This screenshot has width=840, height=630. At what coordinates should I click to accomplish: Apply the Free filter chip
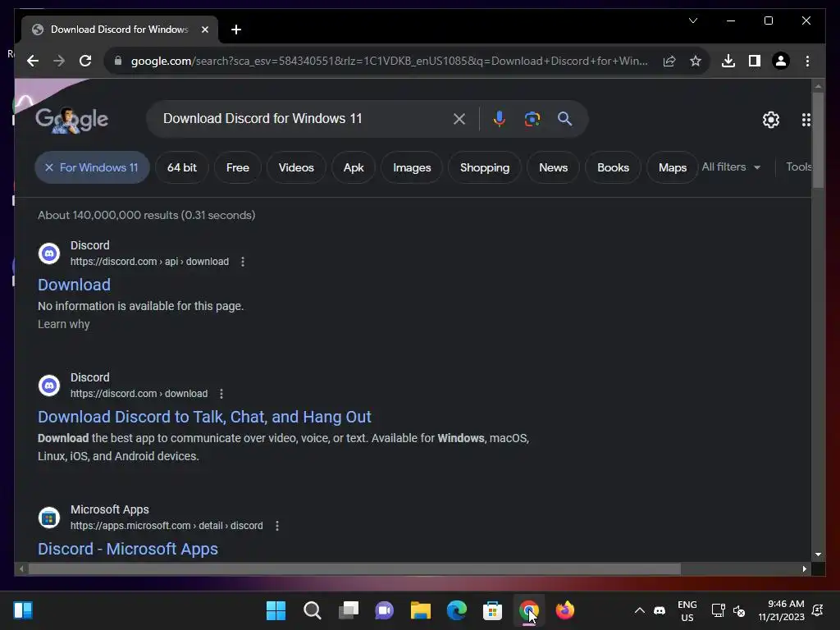[x=237, y=167]
